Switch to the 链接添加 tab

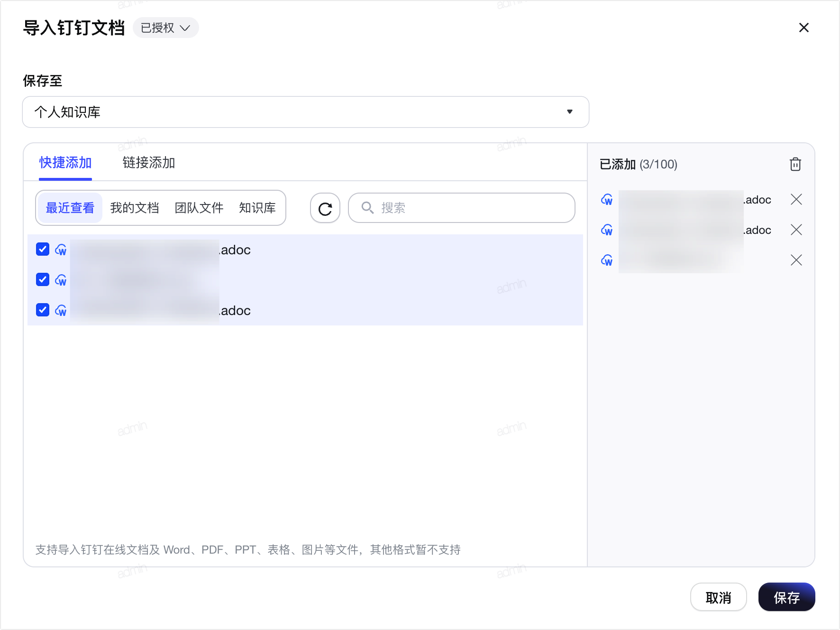149,163
